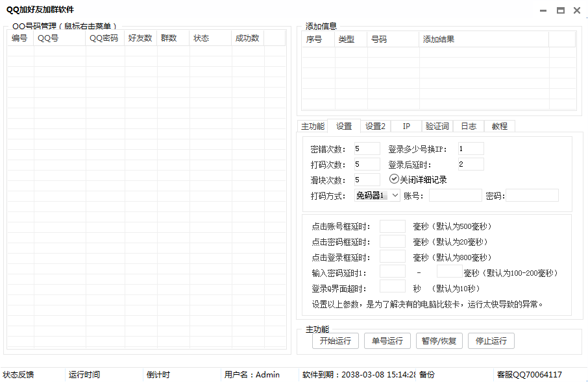Sort by the QQ密码 column header
The width and height of the screenshot is (588, 382).
coord(105,38)
